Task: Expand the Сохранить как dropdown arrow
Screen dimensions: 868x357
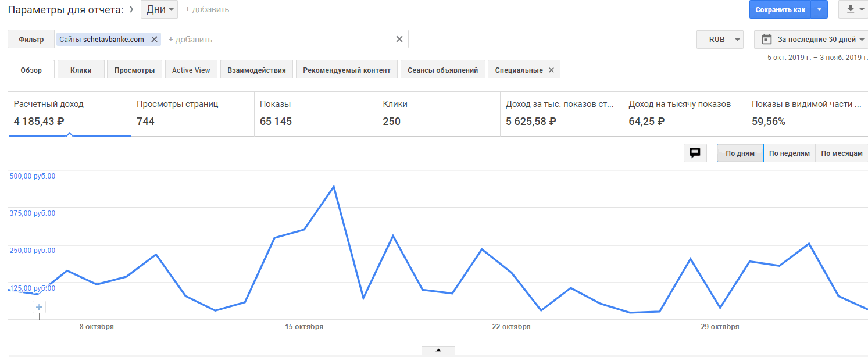Action: coord(819,9)
